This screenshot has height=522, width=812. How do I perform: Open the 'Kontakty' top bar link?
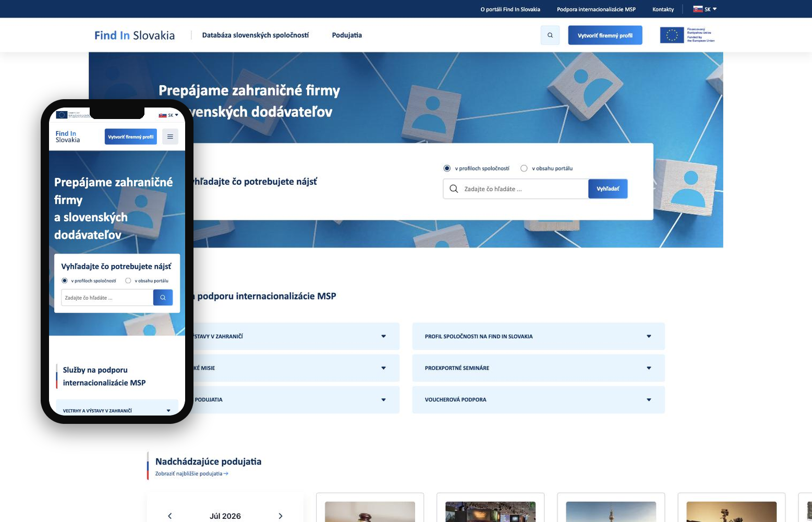point(663,9)
